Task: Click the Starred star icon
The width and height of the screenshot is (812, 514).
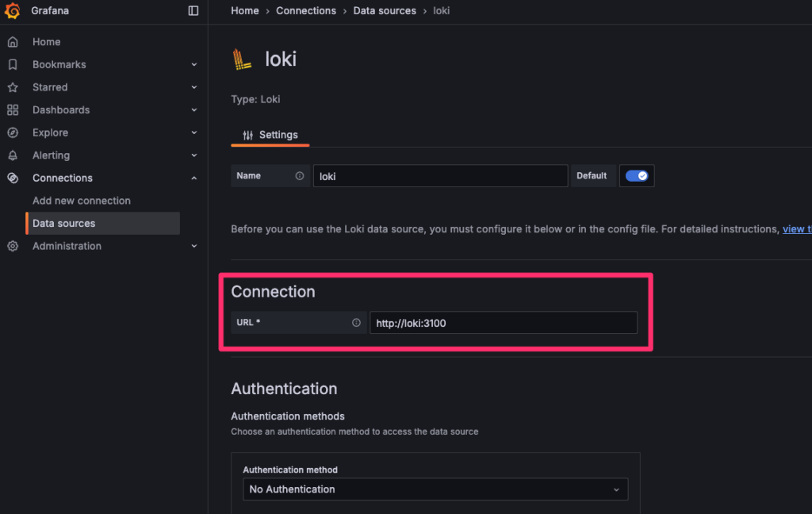Action: click(13, 87)
